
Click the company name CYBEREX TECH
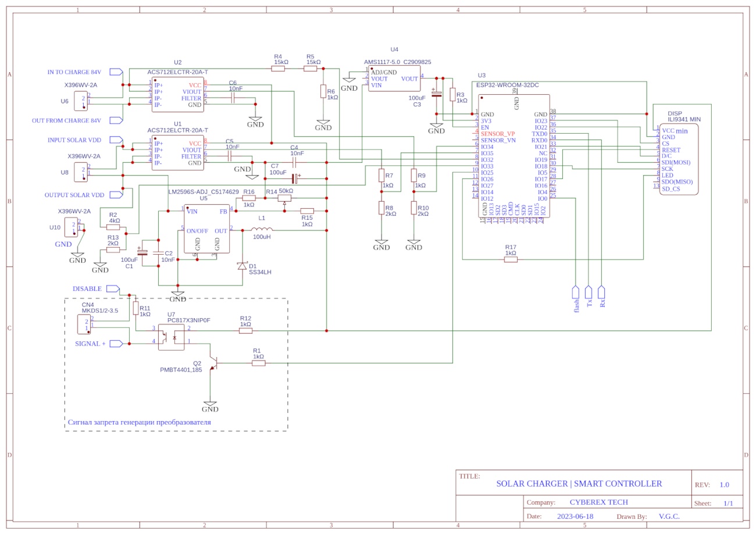[598, 502]
